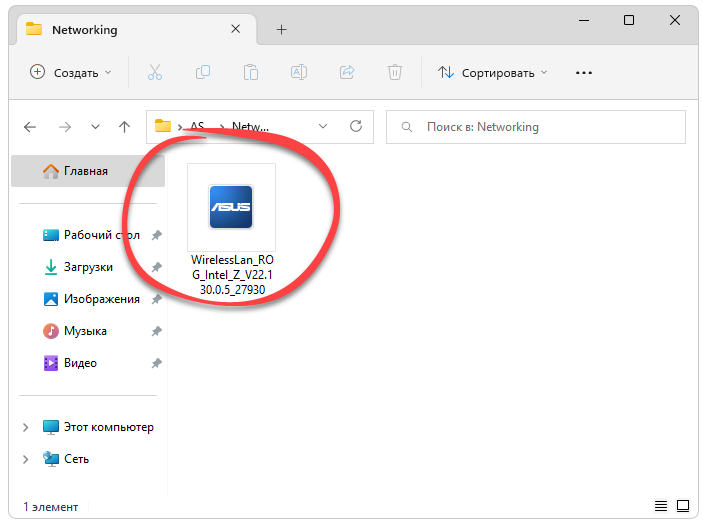
Task: Click the Netw... breadcrumb segment
Action: 250,127
